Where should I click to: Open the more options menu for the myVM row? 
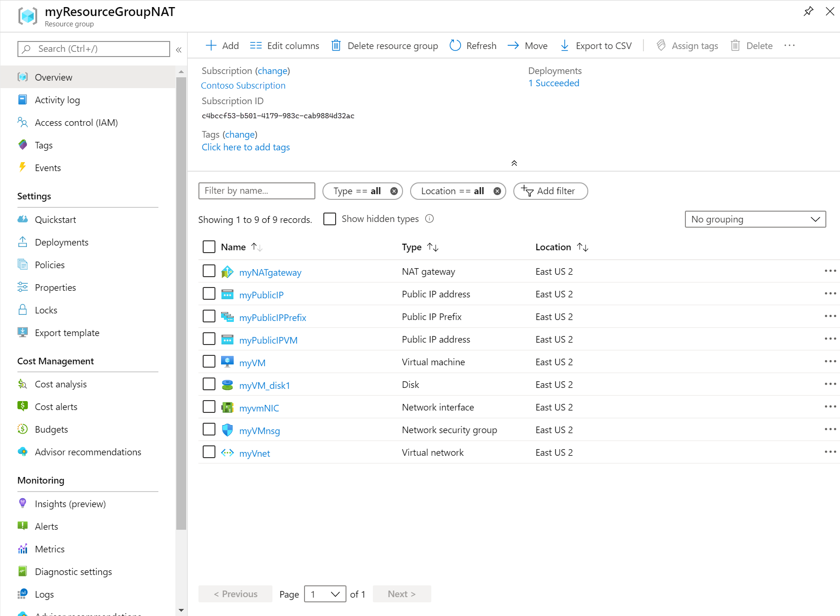pos(830,362)
